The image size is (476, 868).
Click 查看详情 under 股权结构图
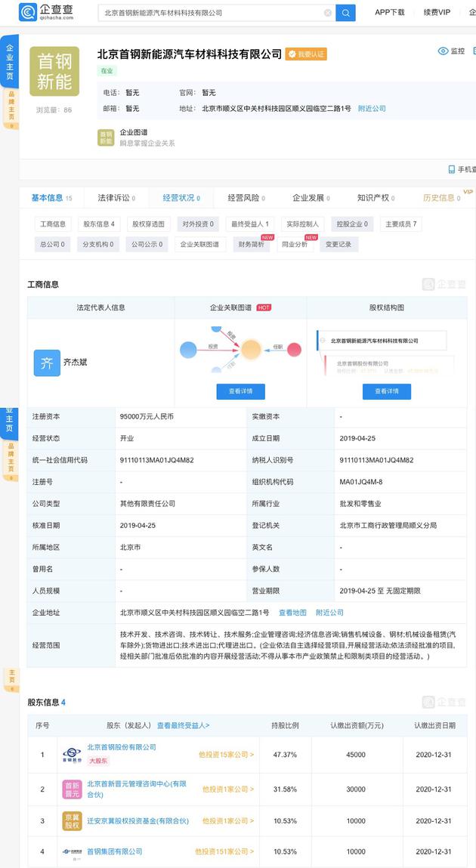coord(387,391)
